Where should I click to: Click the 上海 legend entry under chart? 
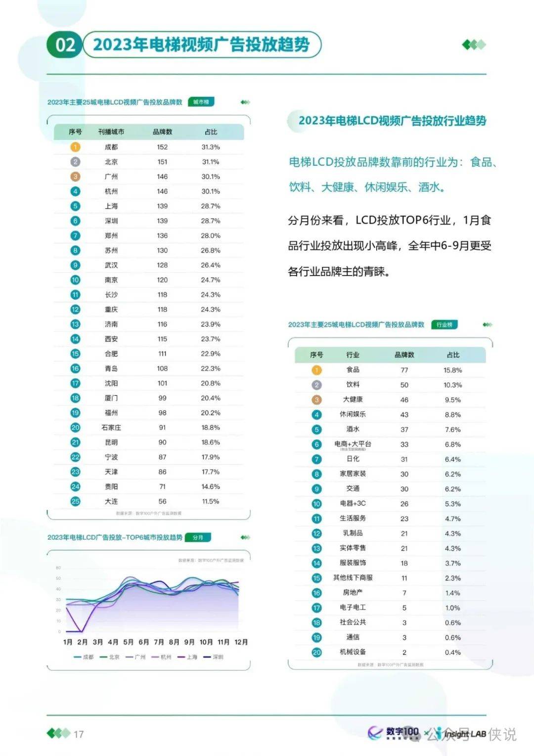click(x=187, y=657)
